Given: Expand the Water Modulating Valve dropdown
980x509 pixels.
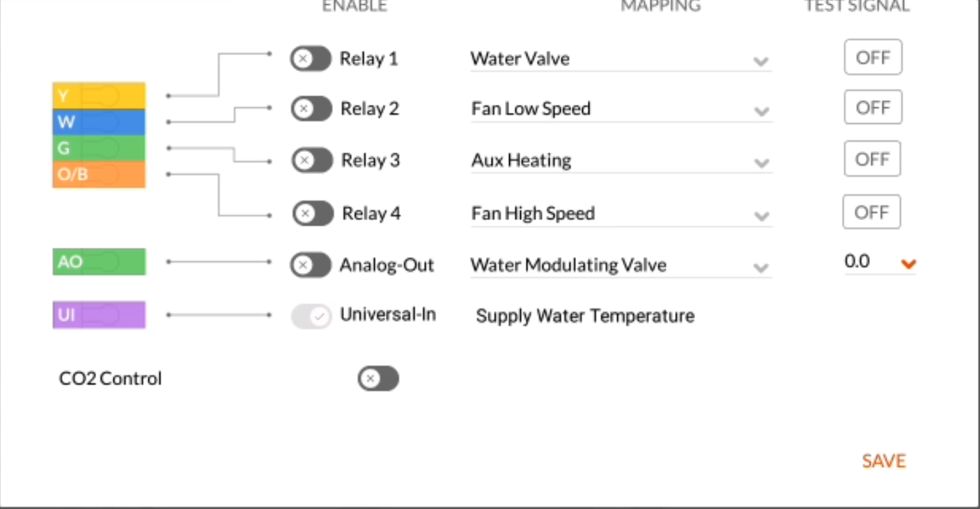Looking at the screenshot, I should pyautogui.click(x=621, y=265).
